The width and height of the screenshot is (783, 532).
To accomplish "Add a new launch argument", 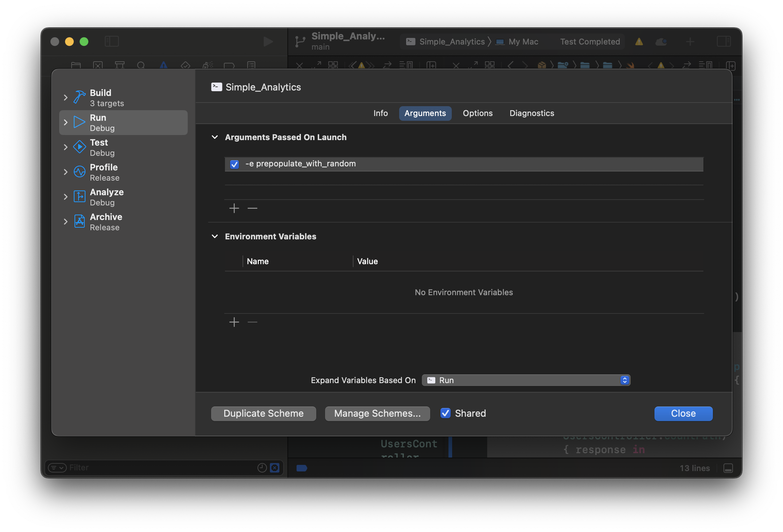I will click(234, 208).
